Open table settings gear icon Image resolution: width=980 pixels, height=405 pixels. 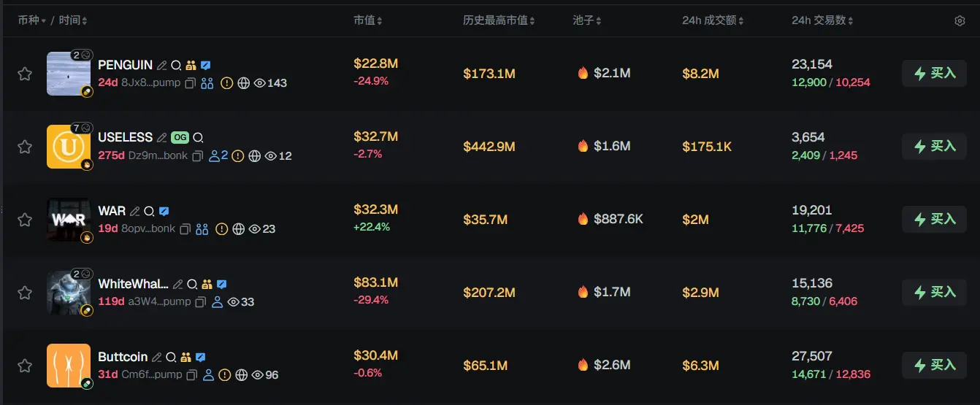960,21
